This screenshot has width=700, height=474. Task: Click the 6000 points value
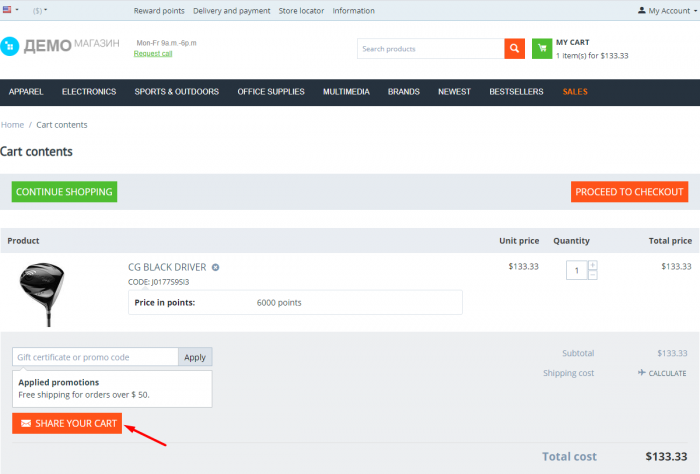[279, 303]
